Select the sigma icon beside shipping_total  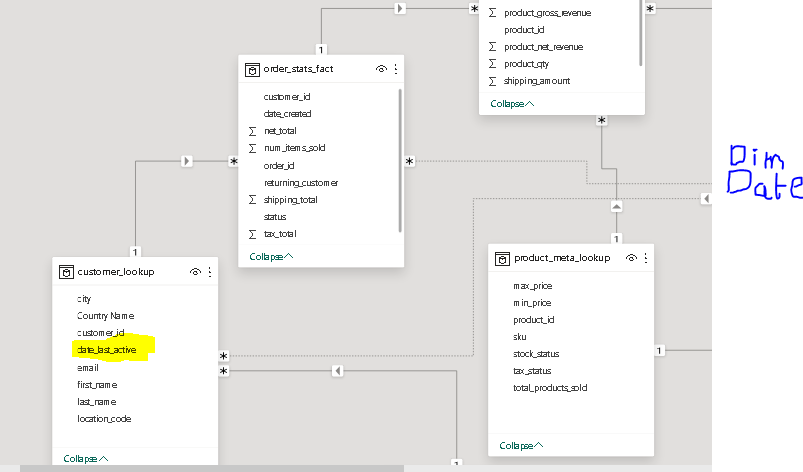252,200
